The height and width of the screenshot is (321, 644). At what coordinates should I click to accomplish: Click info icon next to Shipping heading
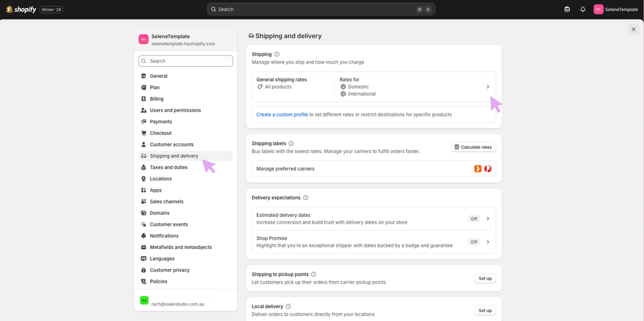coord(277,55)
